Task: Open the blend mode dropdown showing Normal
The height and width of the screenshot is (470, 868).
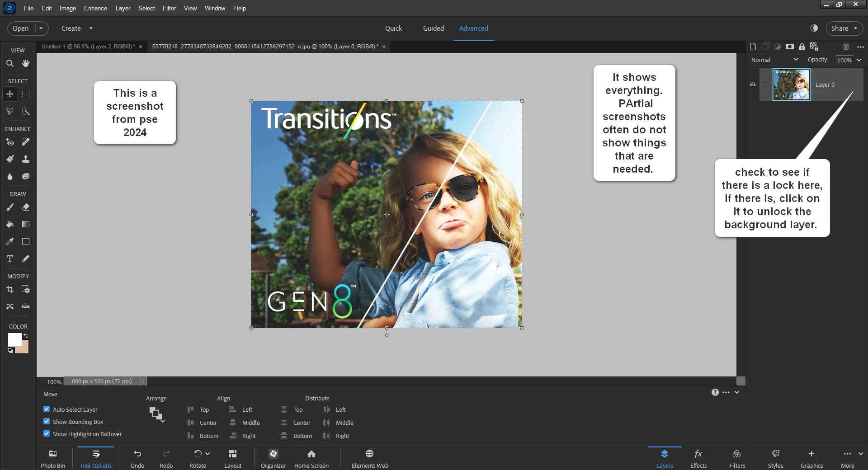Action: (774, 60)
